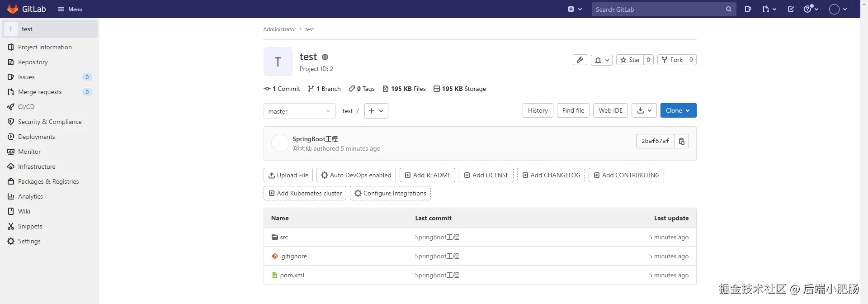The image size is (868, 304).
Task: Open CI/CD in the sidebar
Action: coord(26,107)
